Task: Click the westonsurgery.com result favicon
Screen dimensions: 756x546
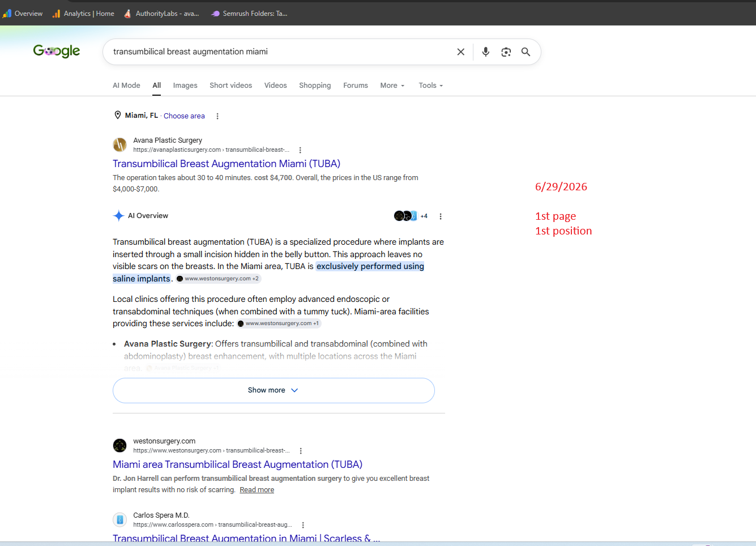Action: (120, 446)
